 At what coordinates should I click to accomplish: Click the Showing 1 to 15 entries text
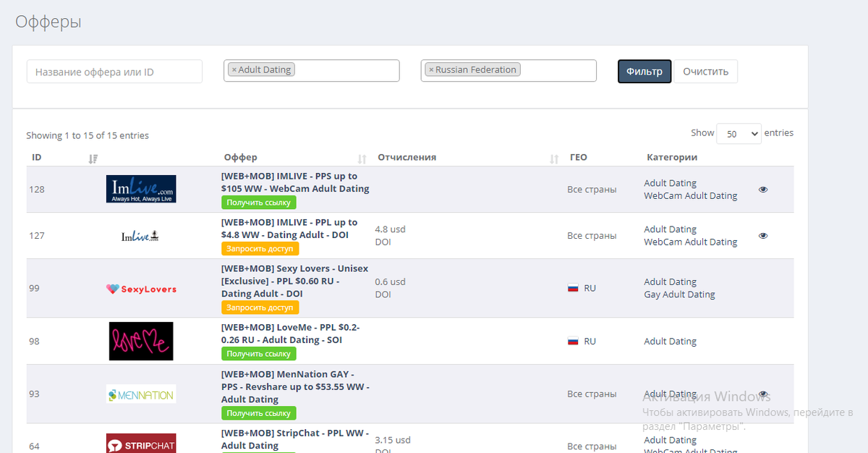pos(88,136)
